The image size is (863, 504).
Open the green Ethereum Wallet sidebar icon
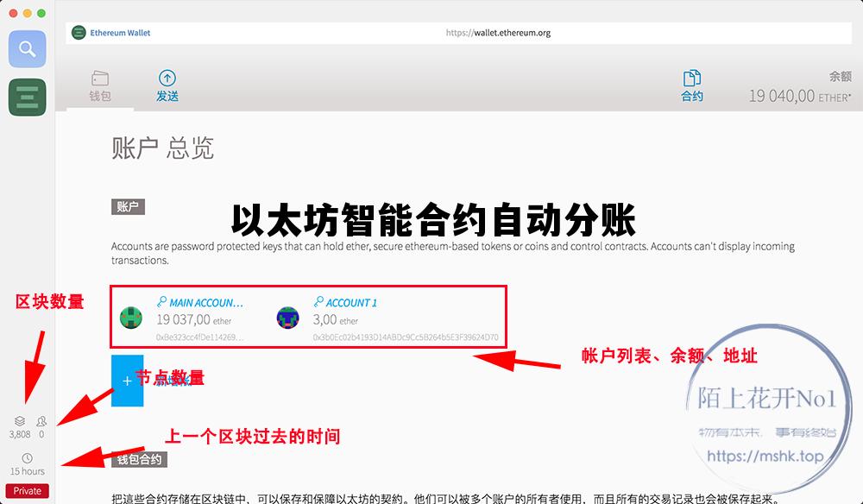[x=28, y=97]
